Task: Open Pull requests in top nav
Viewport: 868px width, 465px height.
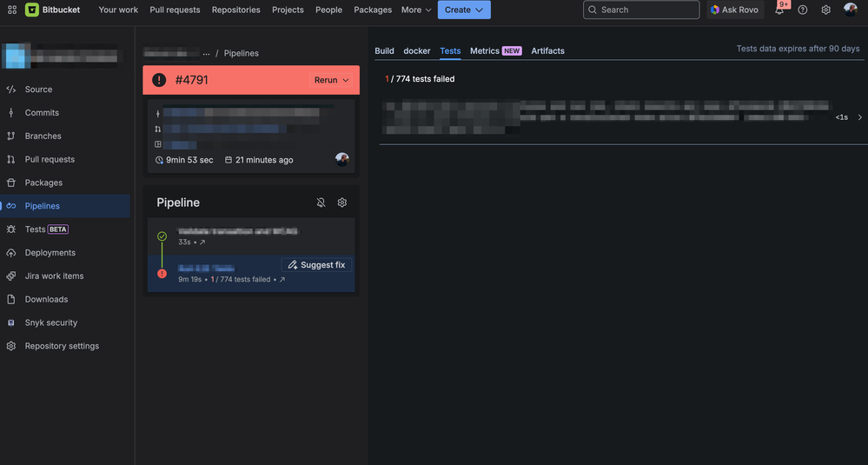Action: click(175, 10)
